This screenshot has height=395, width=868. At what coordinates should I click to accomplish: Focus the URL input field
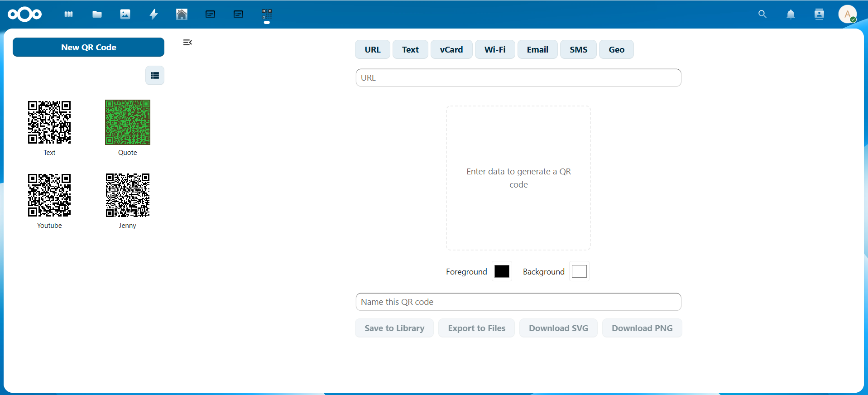point(518,78)
